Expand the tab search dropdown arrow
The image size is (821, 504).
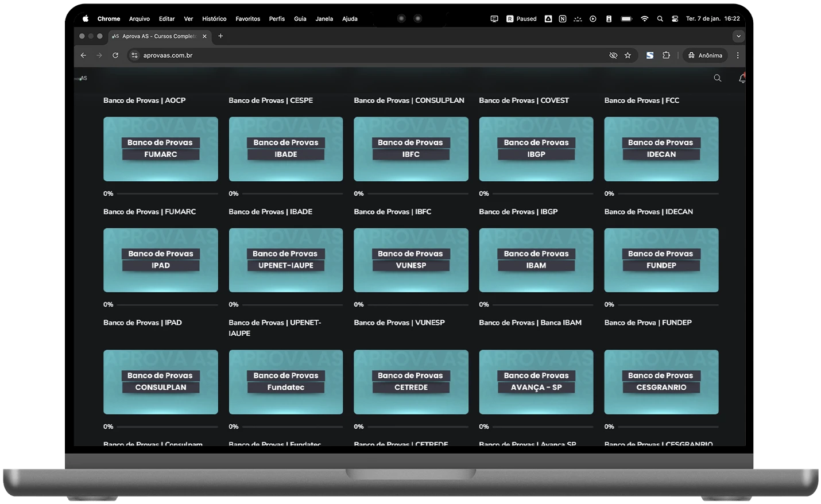[x=738, y=36]
